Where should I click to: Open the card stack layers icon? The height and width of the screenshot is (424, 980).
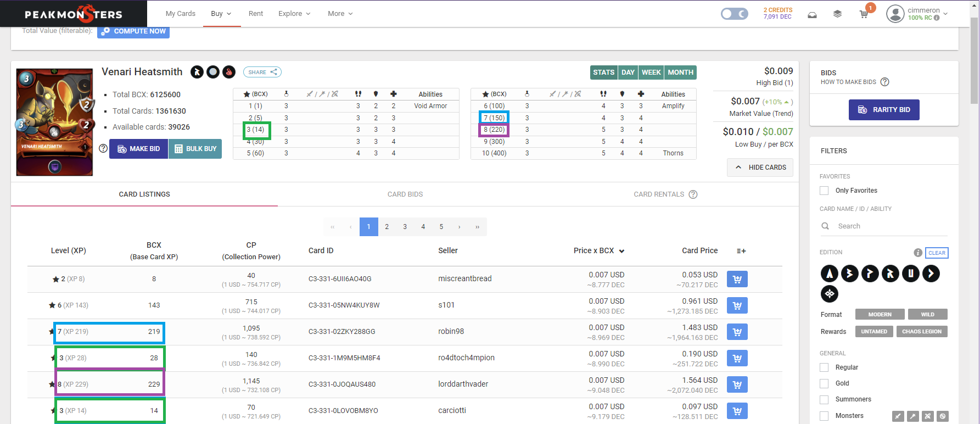click(837, 14)
